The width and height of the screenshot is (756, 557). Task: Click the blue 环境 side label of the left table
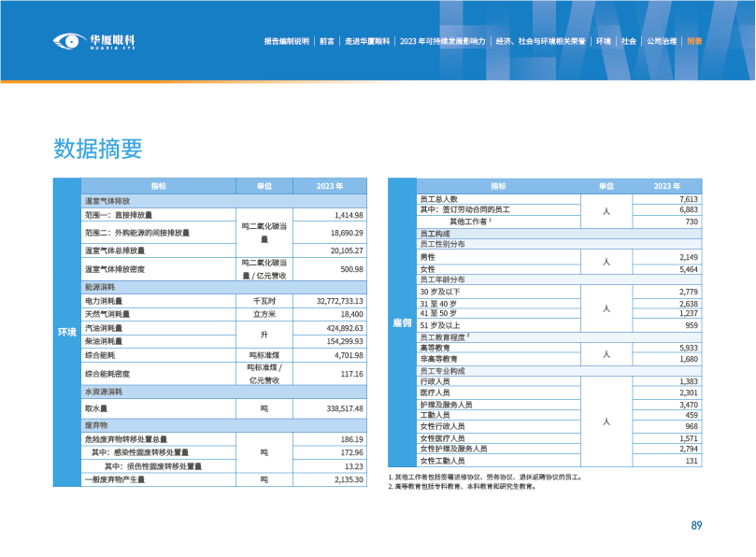[x=67, y=333]
